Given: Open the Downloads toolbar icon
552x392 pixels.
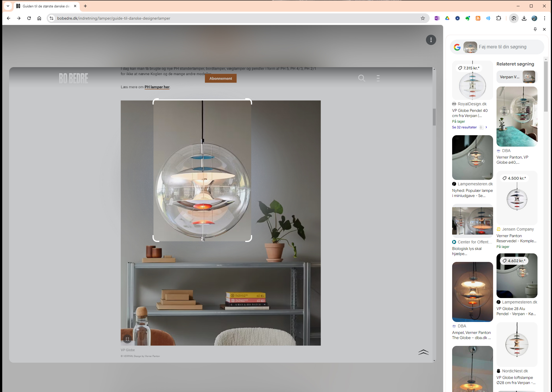Looking at the screenshot, I should (x=524, y=18).
